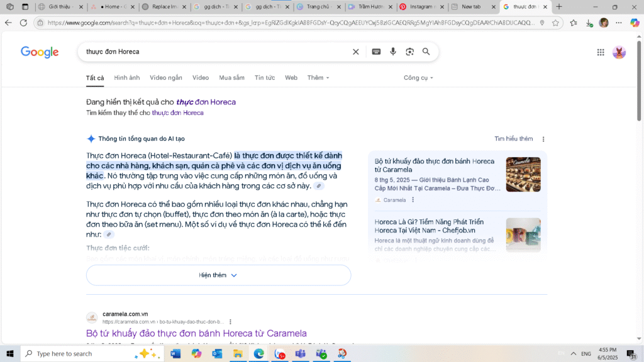Expand the Công cụ tools dropdown
Screen dimensions: 644x362
(x=418, y=77)
